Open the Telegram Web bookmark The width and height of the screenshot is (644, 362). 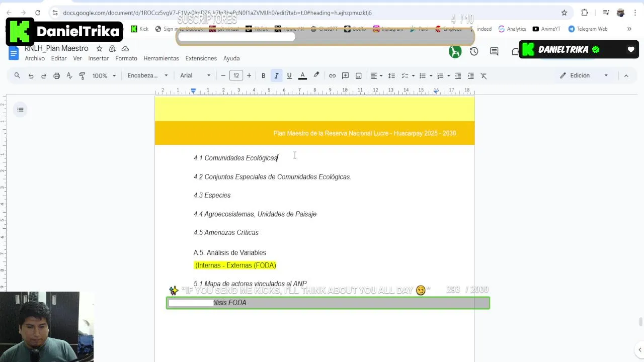coord(588,29)
